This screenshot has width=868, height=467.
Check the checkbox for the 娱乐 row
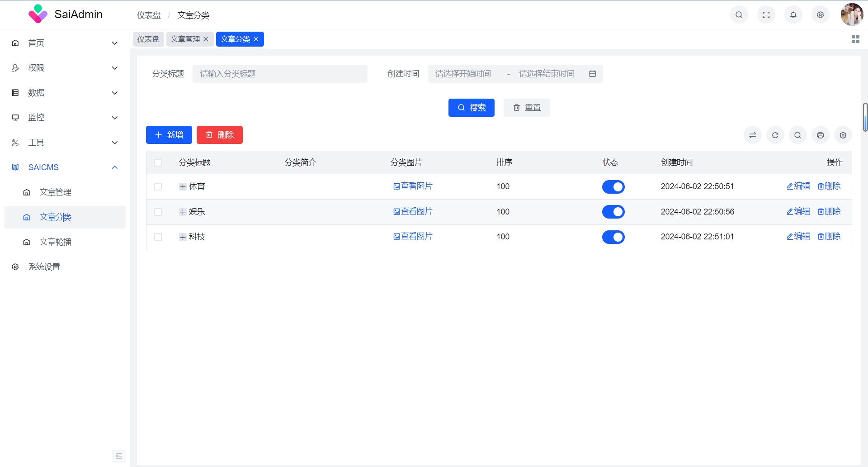coord(158,212)
